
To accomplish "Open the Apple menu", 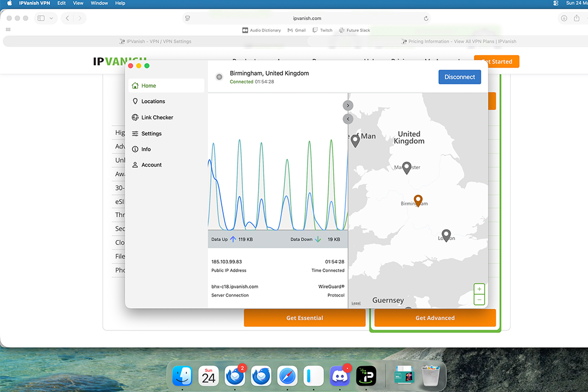I will [9, 3].
